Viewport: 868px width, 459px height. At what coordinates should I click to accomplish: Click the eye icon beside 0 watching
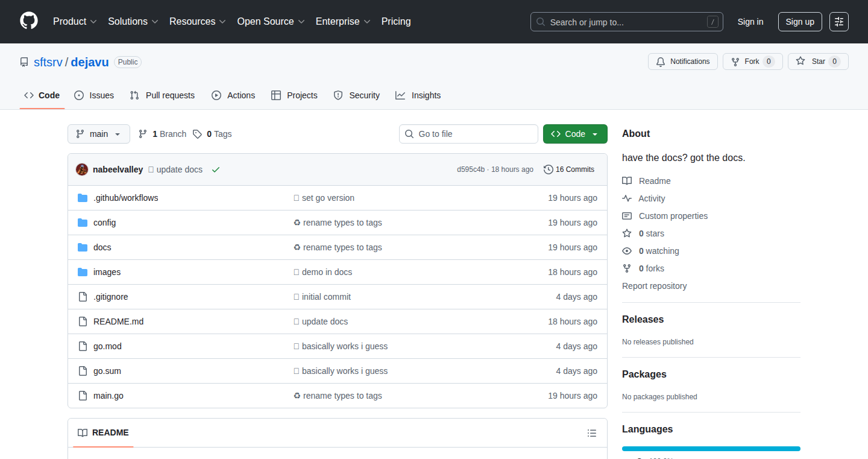point(627,251)
